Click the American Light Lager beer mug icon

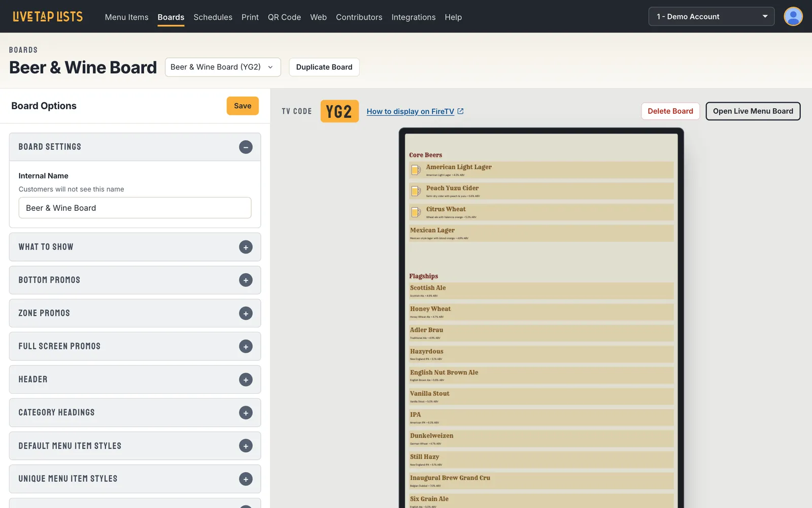point(416,170)
